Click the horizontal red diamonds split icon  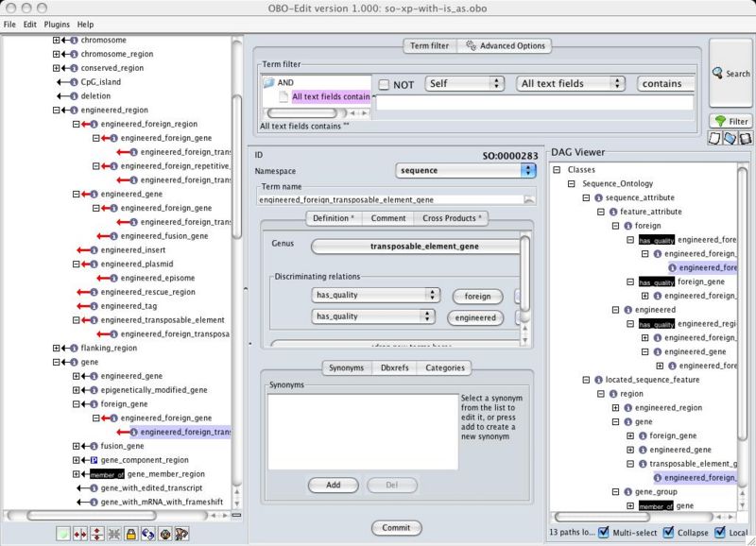pos(80,534)
